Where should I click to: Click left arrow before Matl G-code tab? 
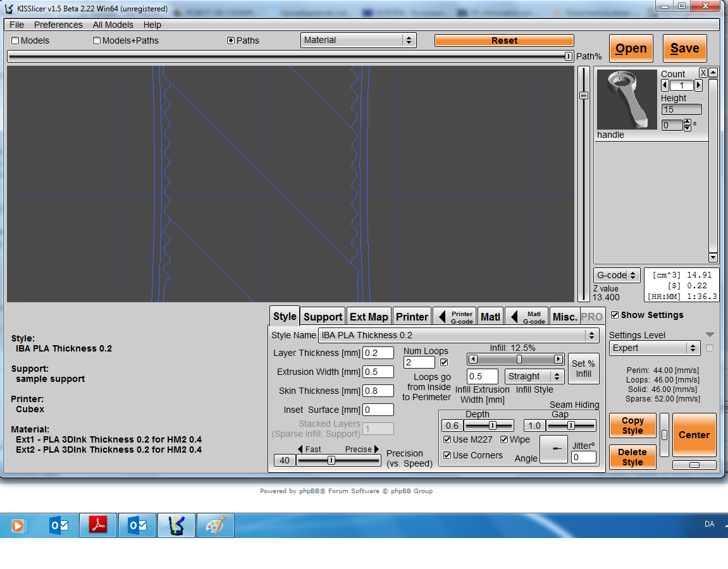point(514,317)
